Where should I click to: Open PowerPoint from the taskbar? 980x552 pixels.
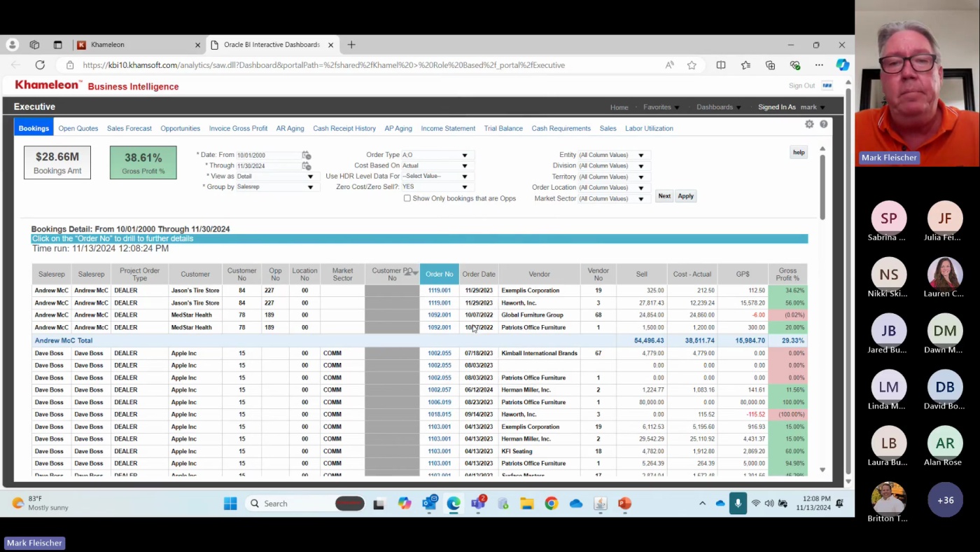tap(624, 504)
